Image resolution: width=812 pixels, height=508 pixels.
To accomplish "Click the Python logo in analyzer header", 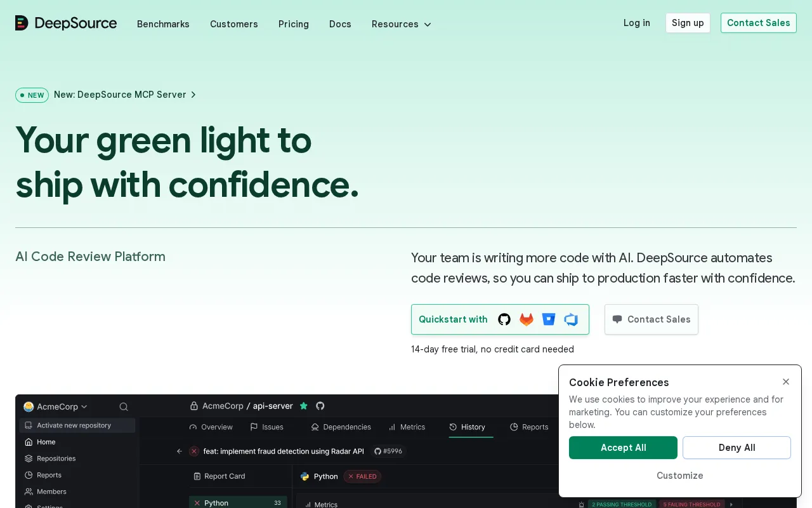I will click(x=304, y=476).
